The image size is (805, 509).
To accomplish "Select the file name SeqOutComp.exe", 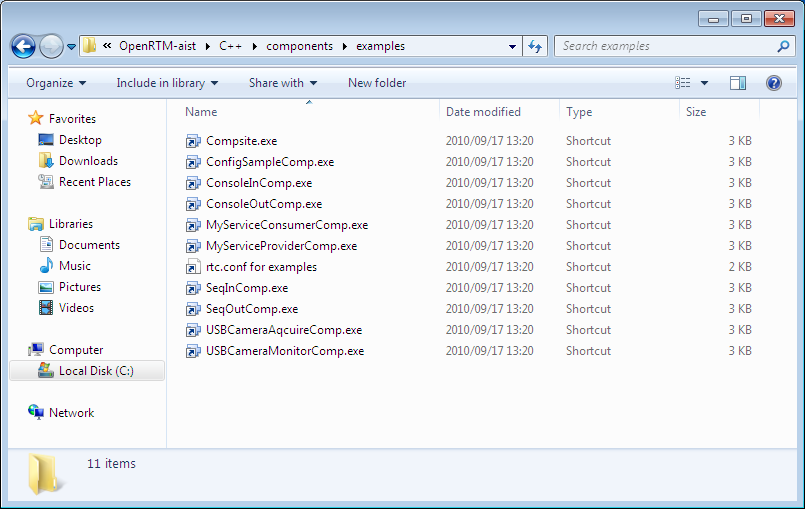I will (x=252, y=309).
